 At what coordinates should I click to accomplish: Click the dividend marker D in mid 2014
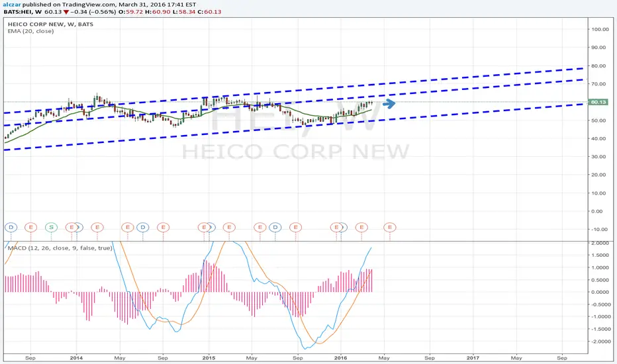tap(143, 227)
